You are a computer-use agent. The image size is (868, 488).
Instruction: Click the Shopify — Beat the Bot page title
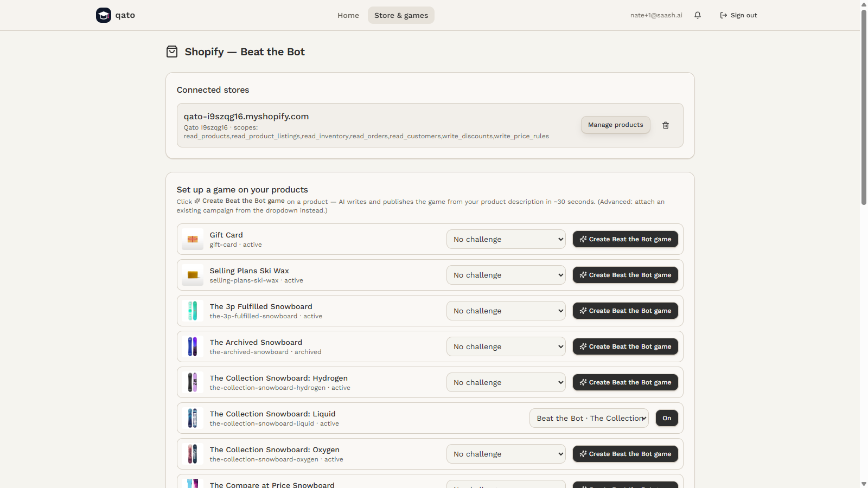point(245,52)
